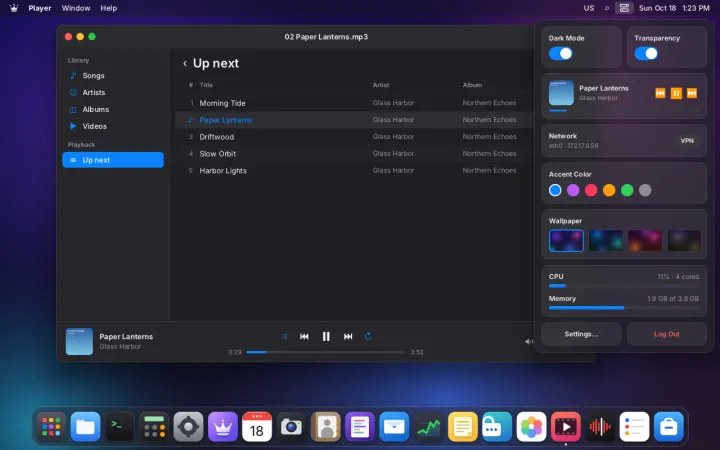Open the crown system menu
This screenshot has height=450, width=720.
pos(14,8)
